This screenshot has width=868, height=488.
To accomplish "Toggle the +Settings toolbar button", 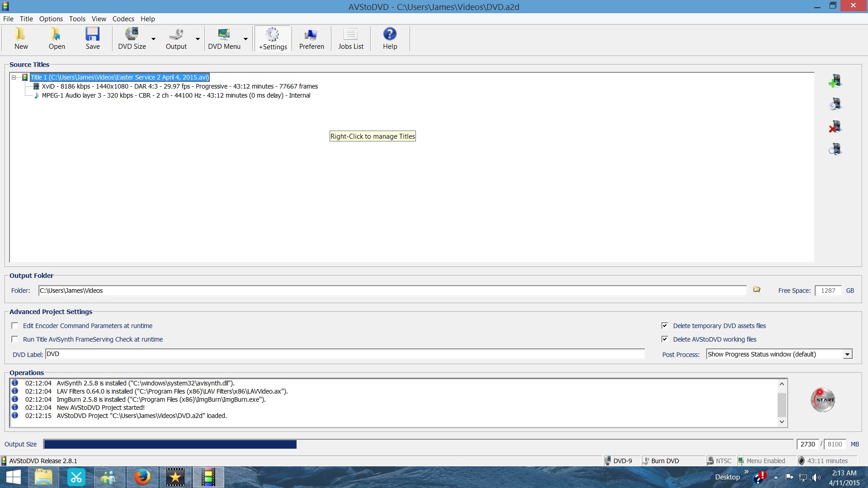I will [273, 38].
